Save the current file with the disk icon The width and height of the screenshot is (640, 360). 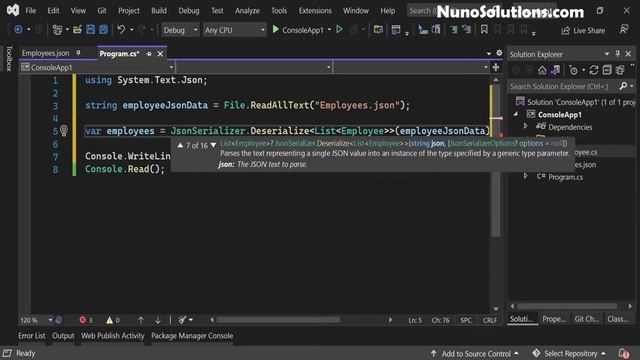coord(90,30)
